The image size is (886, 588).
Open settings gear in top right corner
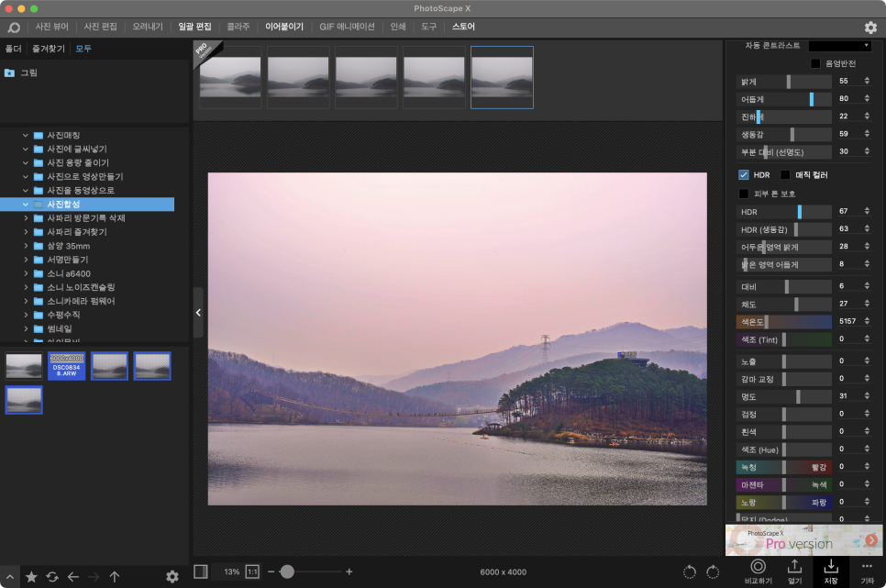tap(870, 28)
